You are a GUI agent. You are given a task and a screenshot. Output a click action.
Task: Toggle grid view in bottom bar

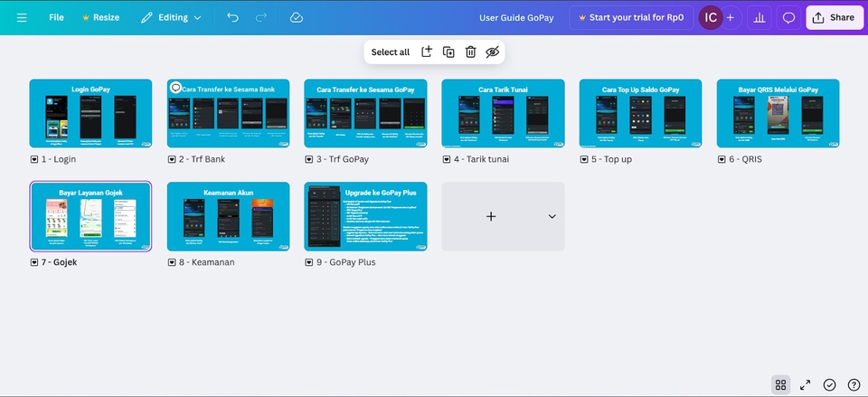pos(781,384)
